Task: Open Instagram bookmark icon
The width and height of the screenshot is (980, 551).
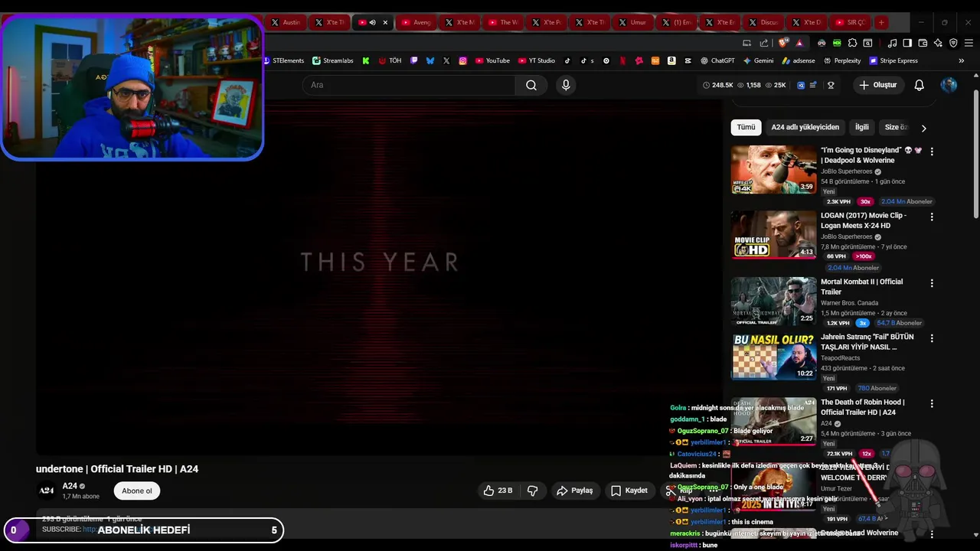Action: point(462,60)
